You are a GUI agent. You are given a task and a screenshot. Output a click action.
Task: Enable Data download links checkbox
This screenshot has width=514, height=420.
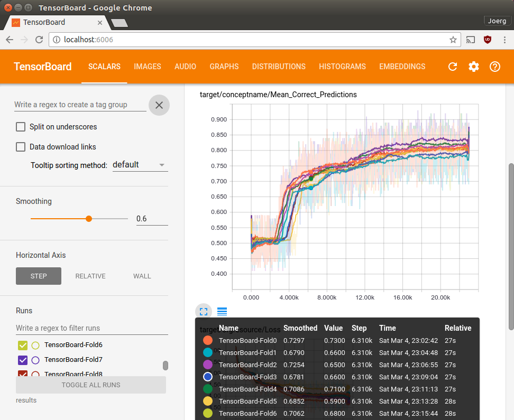point(21,147)
